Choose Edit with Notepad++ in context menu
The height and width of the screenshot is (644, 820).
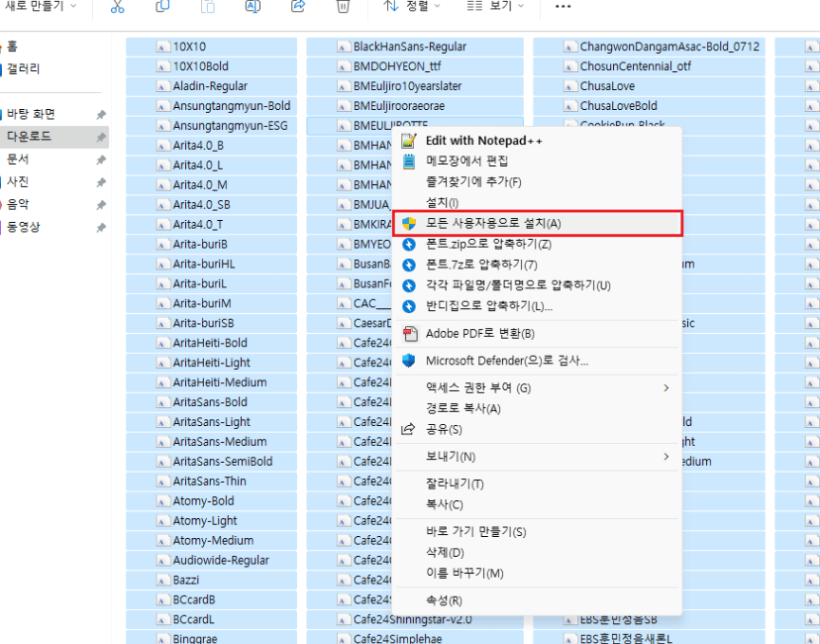click(x=537, y=141)
